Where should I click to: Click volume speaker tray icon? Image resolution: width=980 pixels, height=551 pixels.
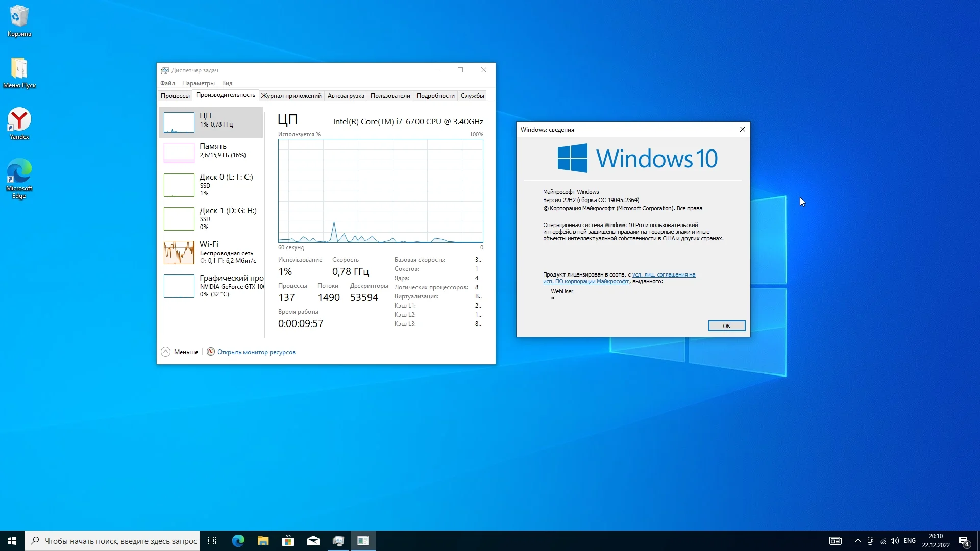(x=894, y=541)
